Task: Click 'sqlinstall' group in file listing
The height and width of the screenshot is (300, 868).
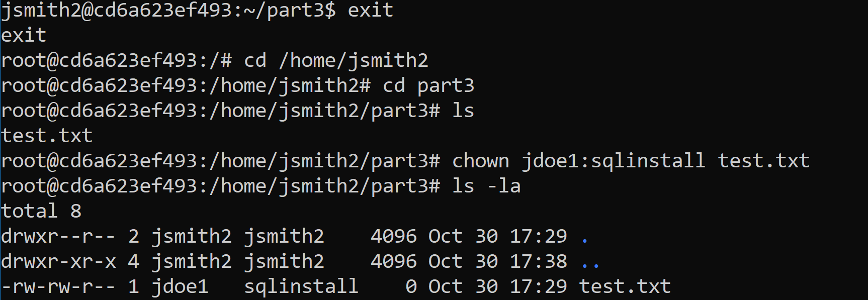Action: (x=301, y=286)
